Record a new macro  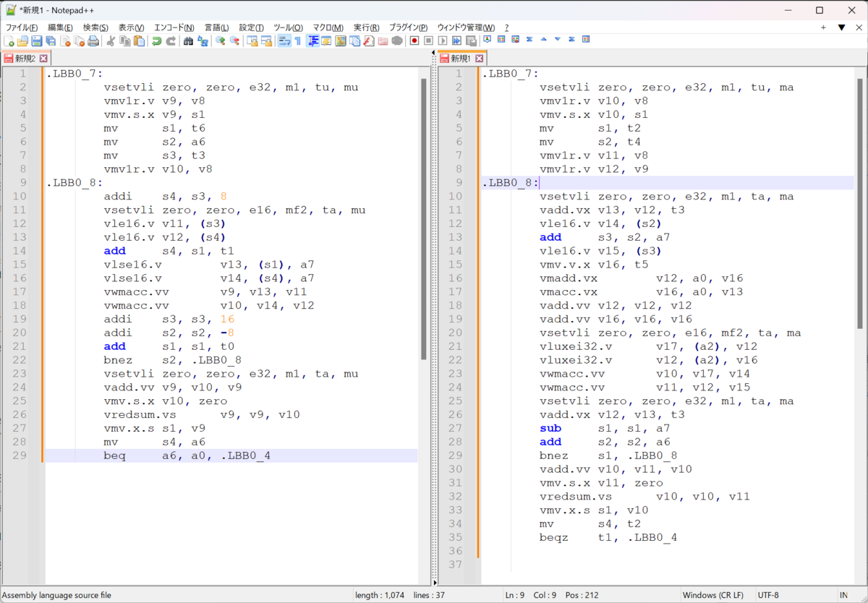pyautogui.click(x=414, y=40)
